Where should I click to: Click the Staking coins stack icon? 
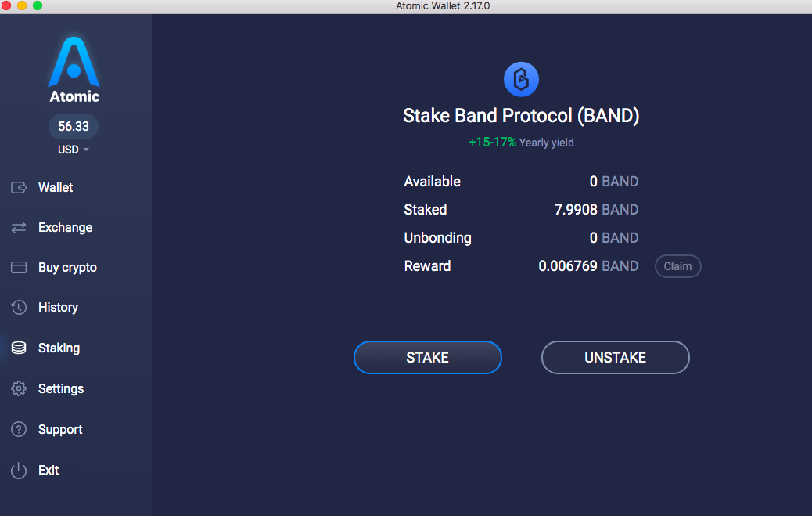(19, 348)
